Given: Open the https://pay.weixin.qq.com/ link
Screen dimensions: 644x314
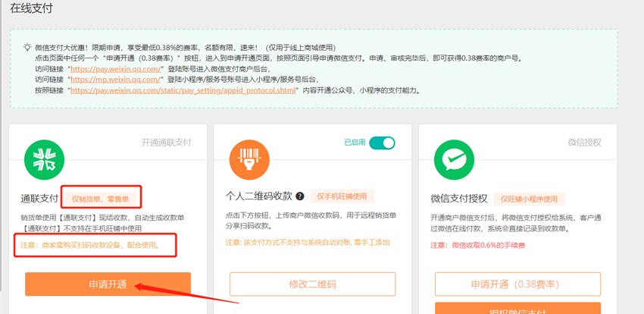Looking at the screenshot, I should point(115,68).
